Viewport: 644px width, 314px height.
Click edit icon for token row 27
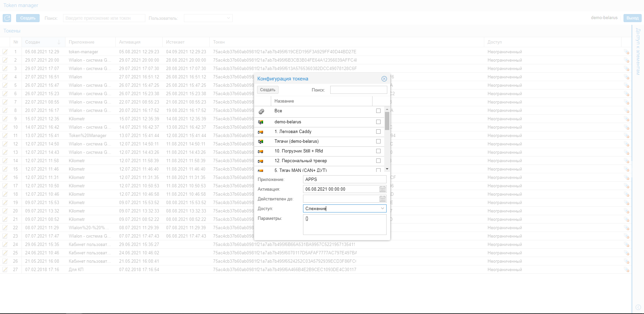pyautogui.click(x=5, y=269)
